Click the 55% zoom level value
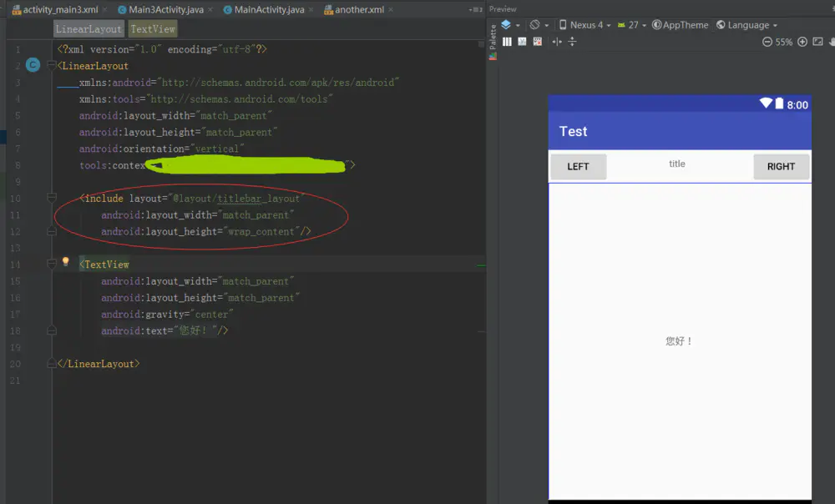Viewport: 835px width, 504px height. 784,42
